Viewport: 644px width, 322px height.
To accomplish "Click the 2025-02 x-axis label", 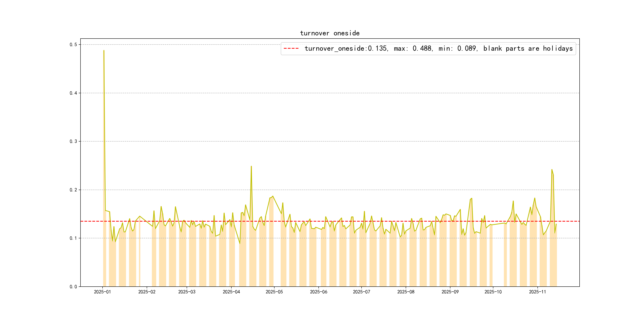I will (147, 292).
